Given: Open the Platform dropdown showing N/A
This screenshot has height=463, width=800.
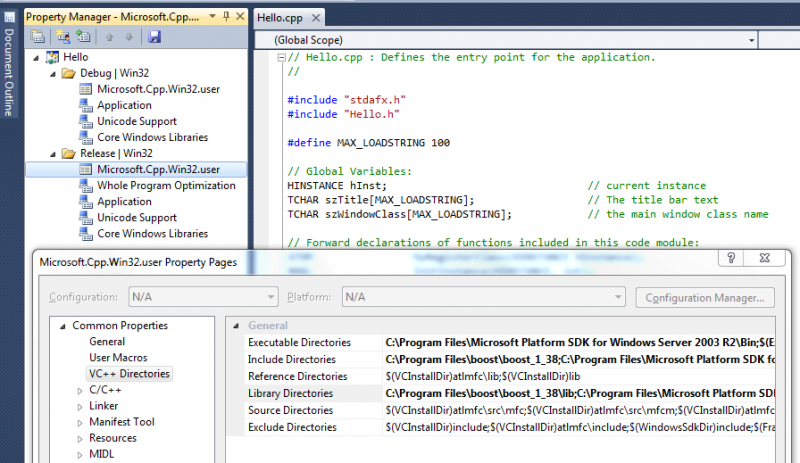Looking at the screenshot, I should pyautogui.click(x=483, y=297).
